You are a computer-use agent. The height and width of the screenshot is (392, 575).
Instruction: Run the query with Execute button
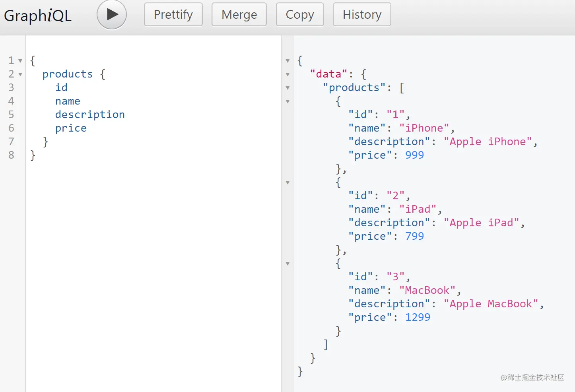(112, 15)
